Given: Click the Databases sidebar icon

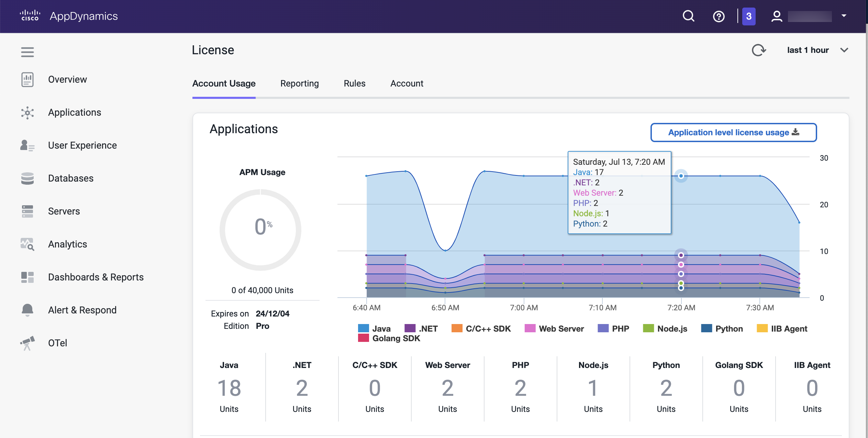Looking at the screenshot, I should tap(27, 178).
